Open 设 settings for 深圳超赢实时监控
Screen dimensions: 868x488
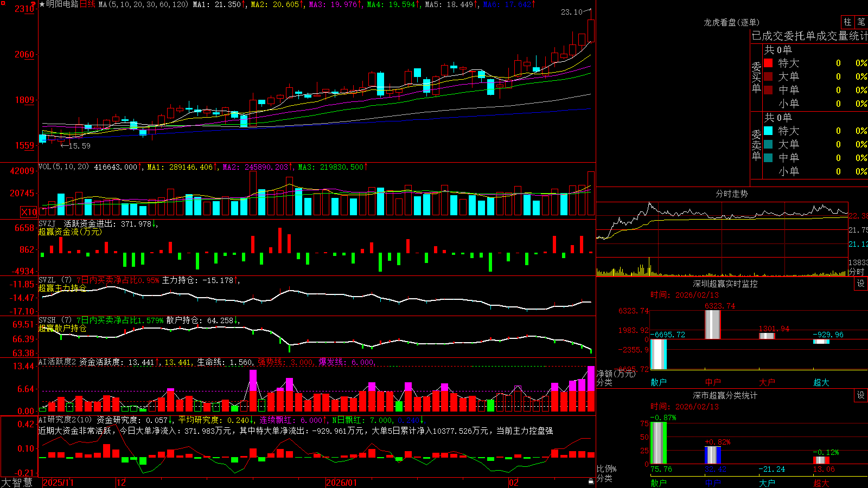pos(861,284)
